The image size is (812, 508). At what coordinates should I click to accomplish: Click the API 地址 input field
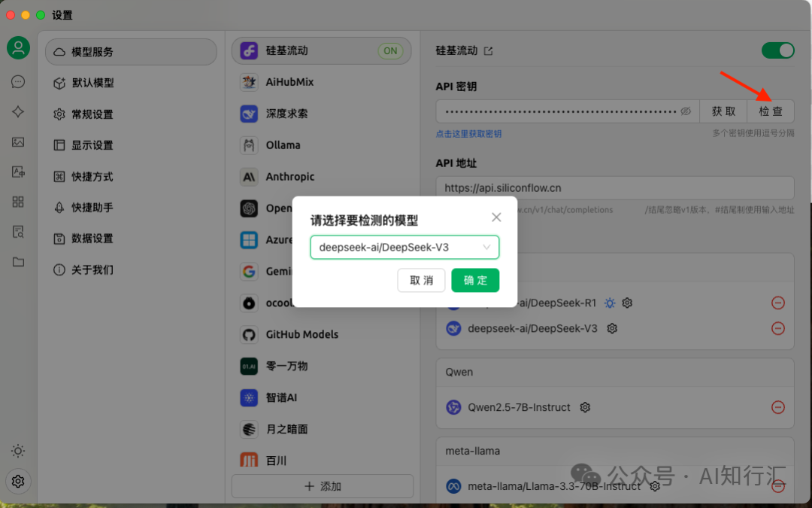tap(615, 187)
